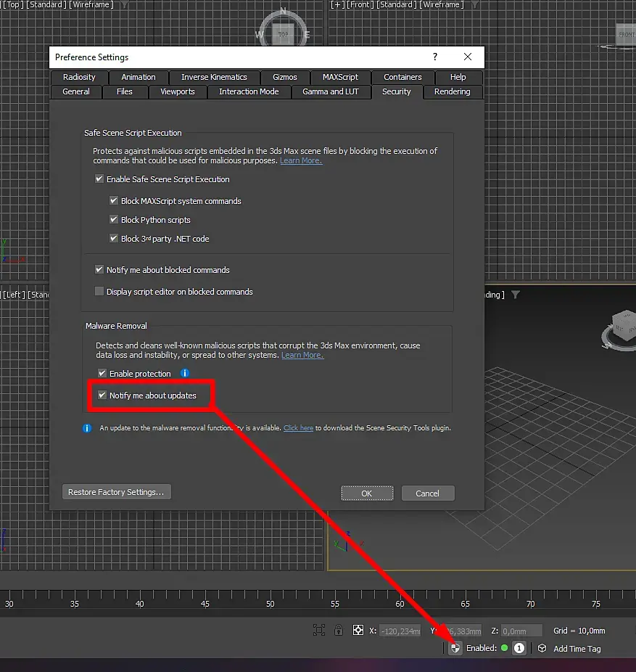Switch to the General tab
Screen dimensions: 636x672
point(76,91)
